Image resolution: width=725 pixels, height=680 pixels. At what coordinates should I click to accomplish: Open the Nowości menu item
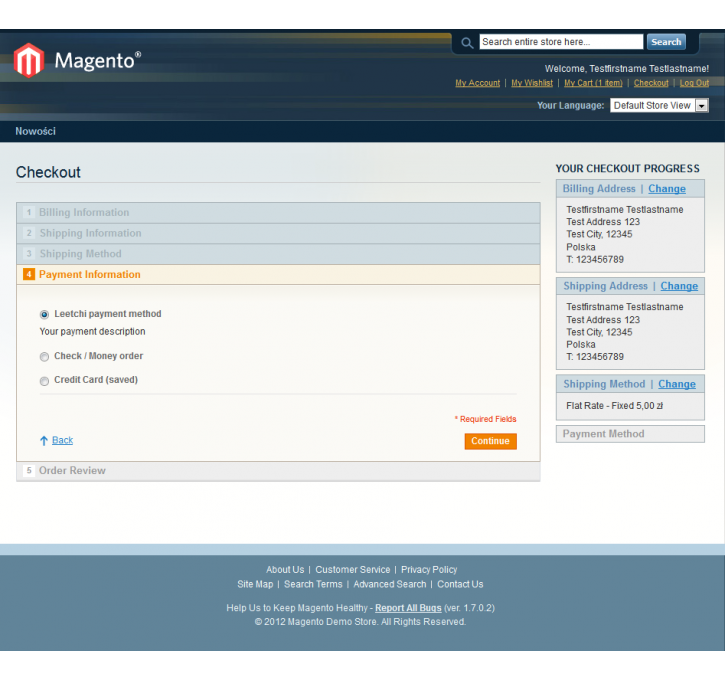coord(36,131)
